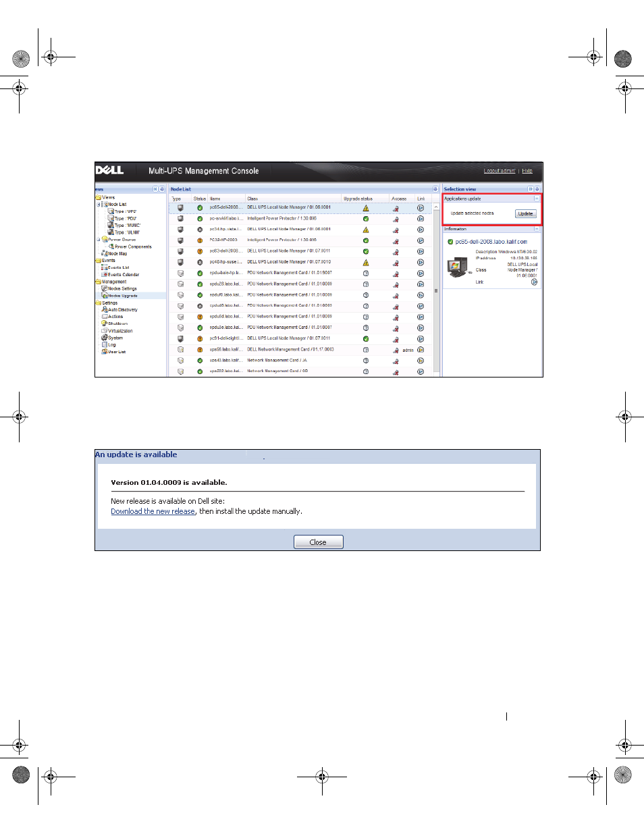Open Power Source view
This screenshot has width=644, height=834.
(122, 240)
